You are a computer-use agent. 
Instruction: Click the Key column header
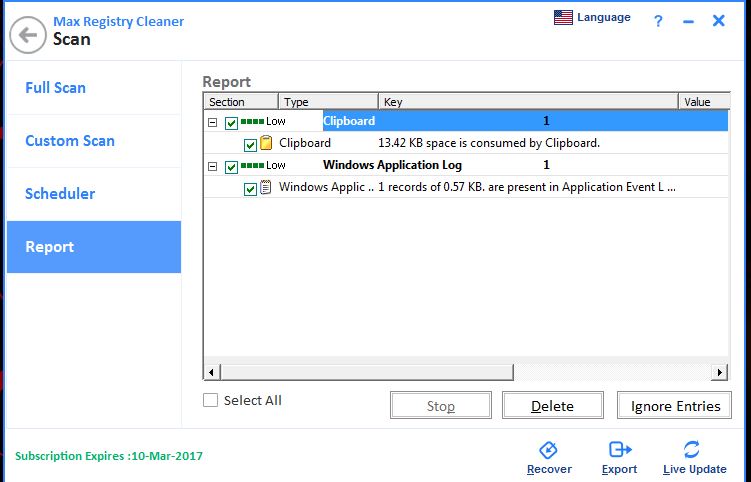[x=528, y=102]
